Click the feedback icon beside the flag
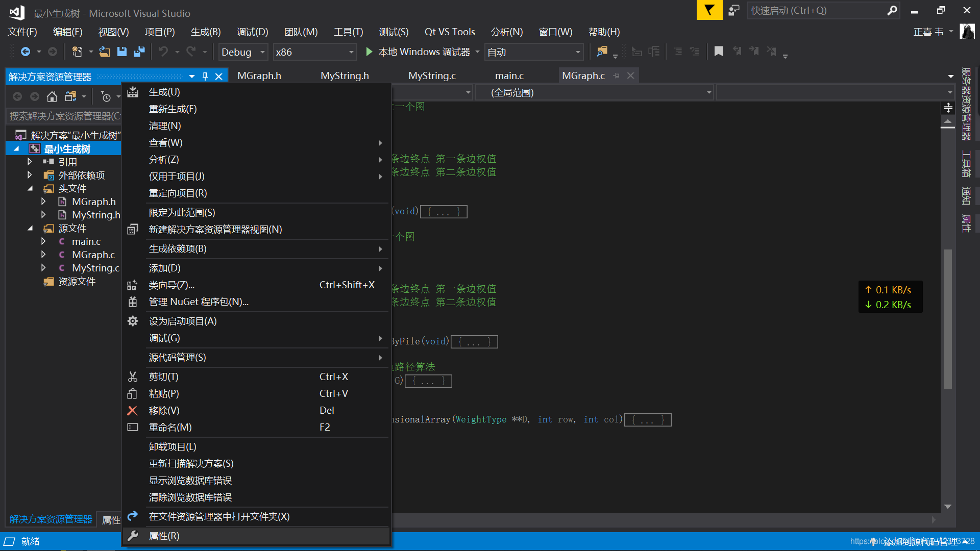This screenshot has height=551, width=980. tap(734, 10)
